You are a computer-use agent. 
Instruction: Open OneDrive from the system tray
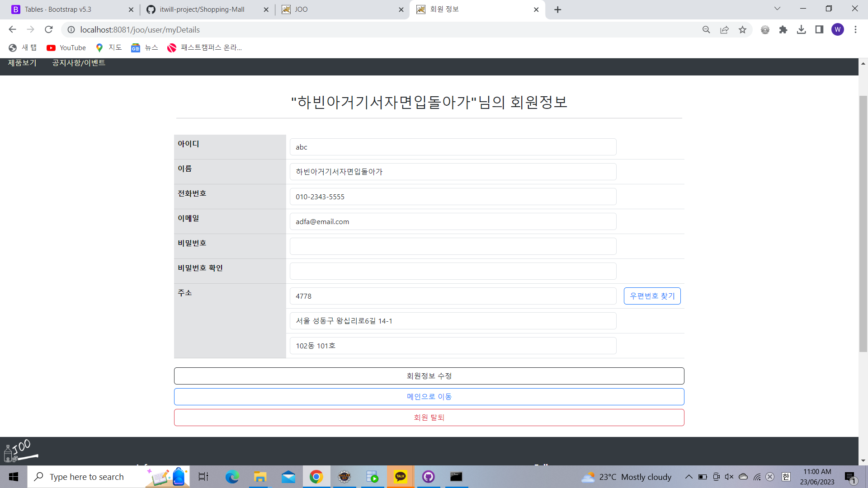(742, 477)
